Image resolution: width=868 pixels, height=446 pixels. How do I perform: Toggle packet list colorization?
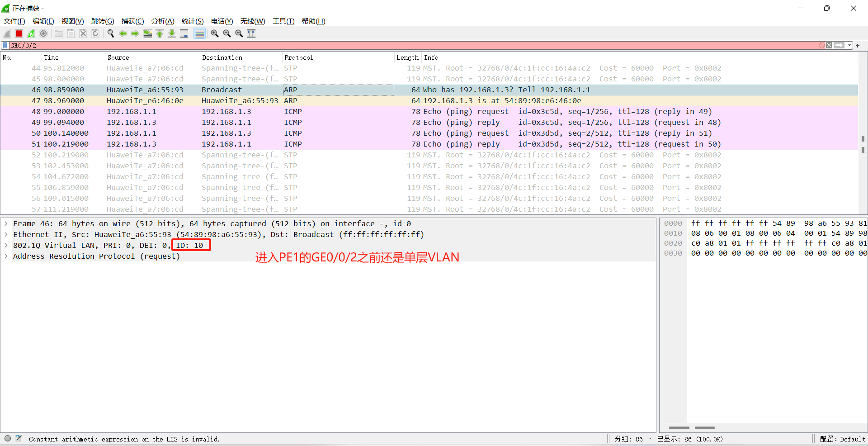tap(199, 33)
